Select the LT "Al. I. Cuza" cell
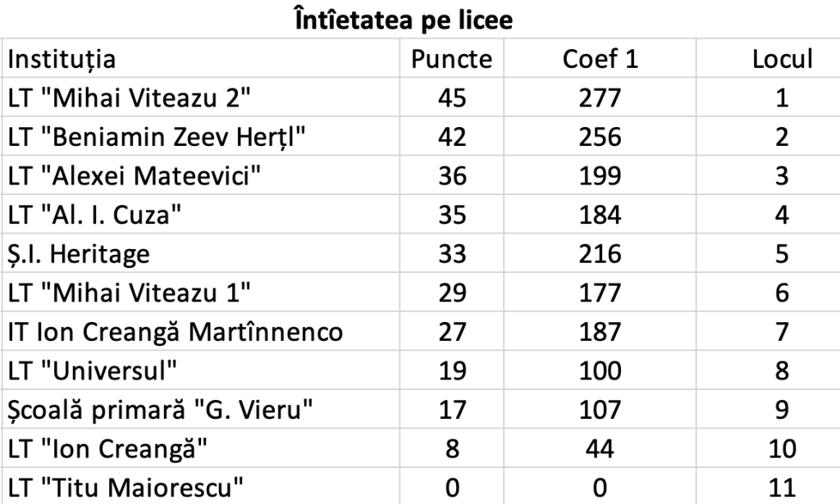This screenshot has height=504, width=840. 94,216
